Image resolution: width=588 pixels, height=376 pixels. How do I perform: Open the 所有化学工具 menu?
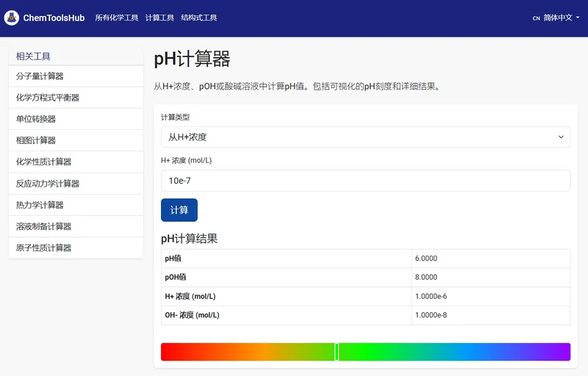pyautogui.click(x=117, y=18)
